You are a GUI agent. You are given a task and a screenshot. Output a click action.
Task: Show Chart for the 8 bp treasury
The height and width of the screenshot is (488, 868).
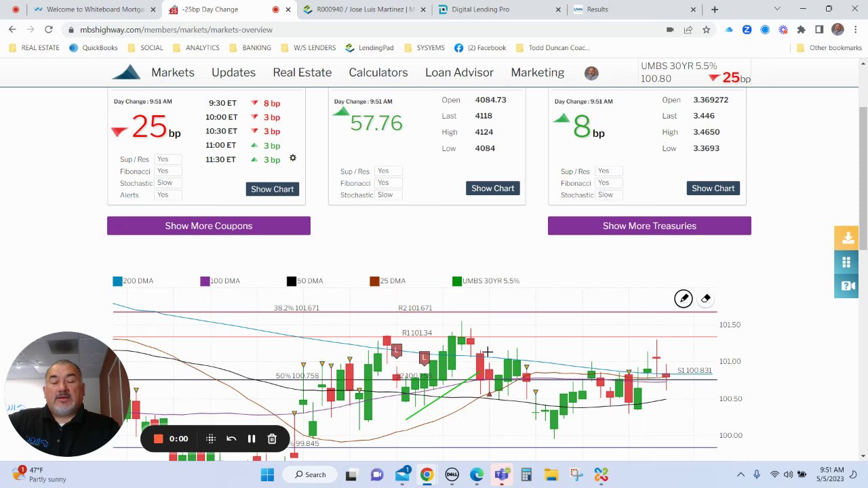(713, 188)
